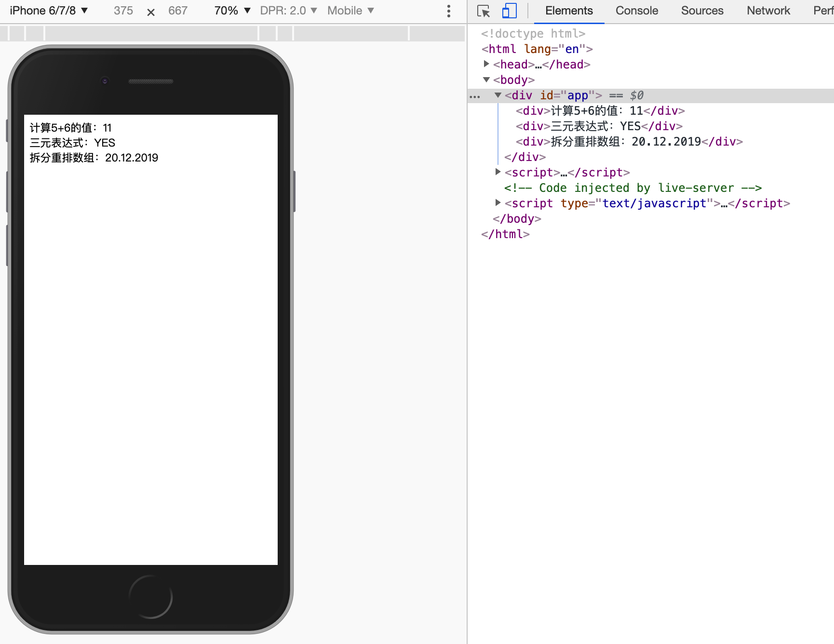
Task: Select the div containing 拆分重排数组: 20.12.2019
Action: [x=629, y=142]
